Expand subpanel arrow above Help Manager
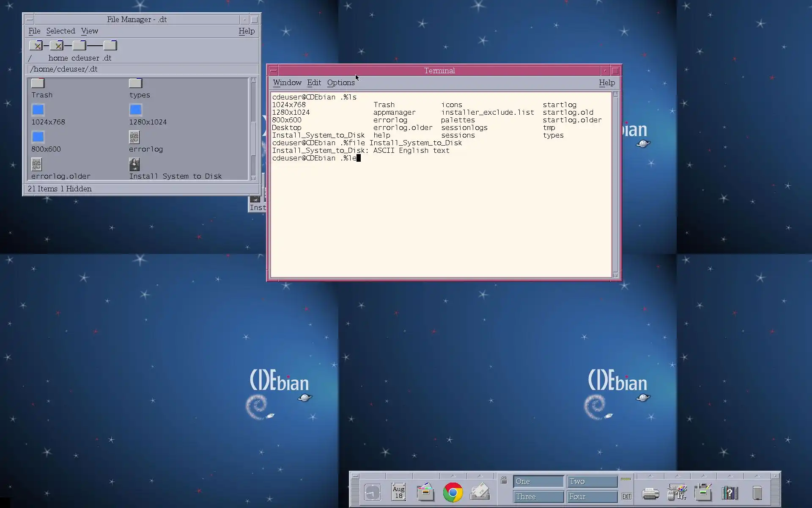This screenshot has height=508, width=812. point(730,476)
